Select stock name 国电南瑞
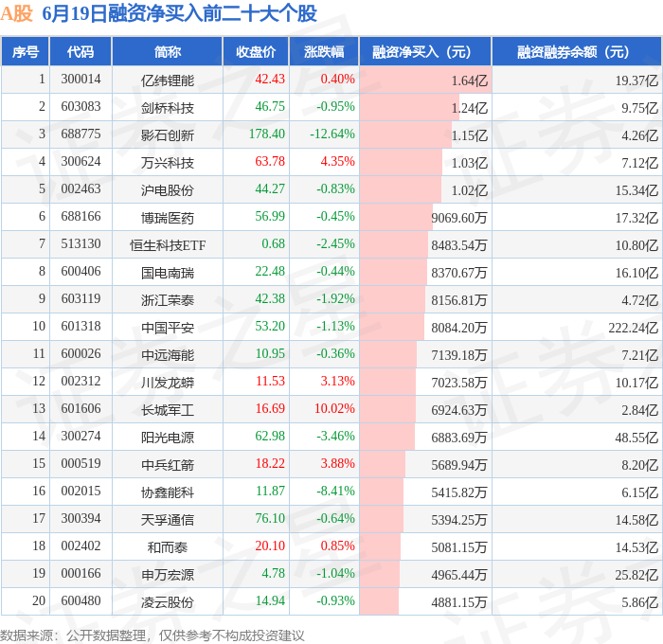 click(168, 273)
